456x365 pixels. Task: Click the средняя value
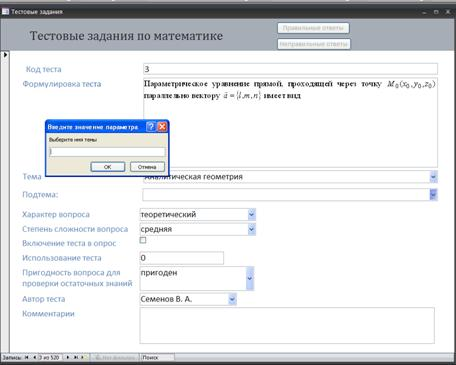coord(156,229)
